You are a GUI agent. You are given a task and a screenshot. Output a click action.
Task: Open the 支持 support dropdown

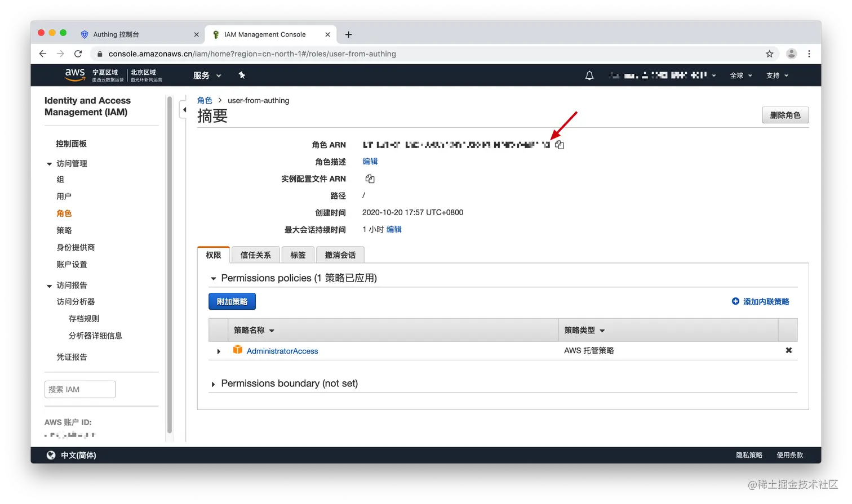777,75
